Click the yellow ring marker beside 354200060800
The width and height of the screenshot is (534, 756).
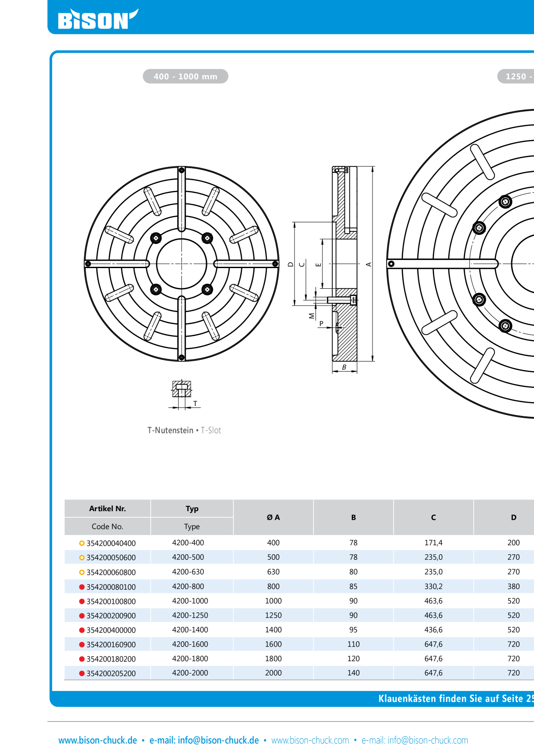82,572
